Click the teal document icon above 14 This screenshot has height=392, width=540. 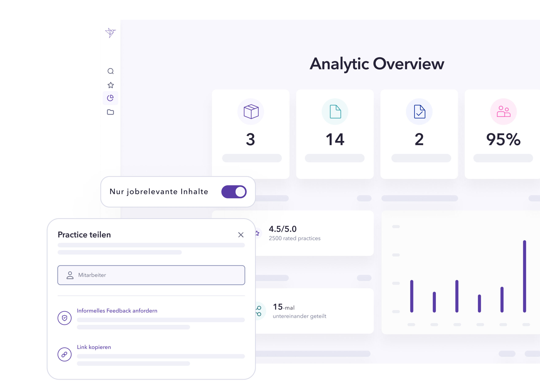click(x=335, y=112)
